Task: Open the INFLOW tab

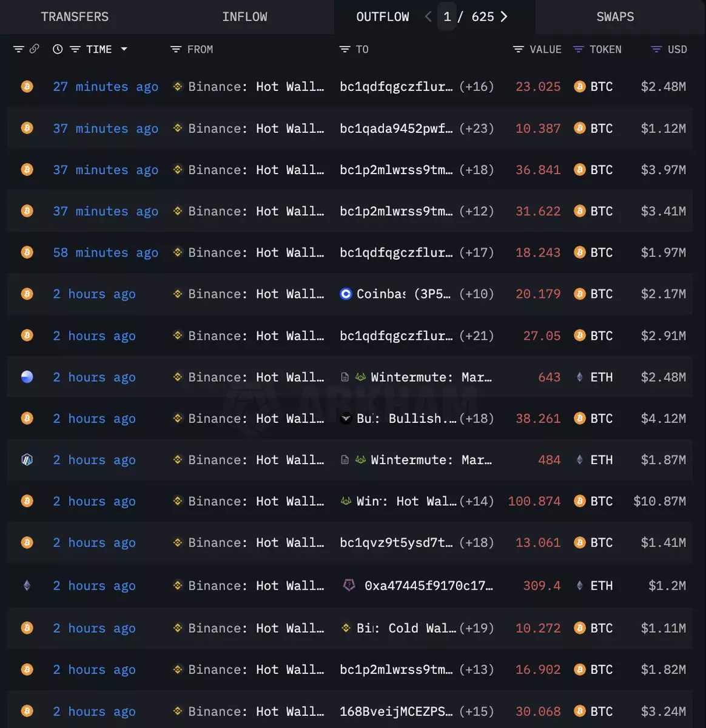Action: tap(244, 17)
